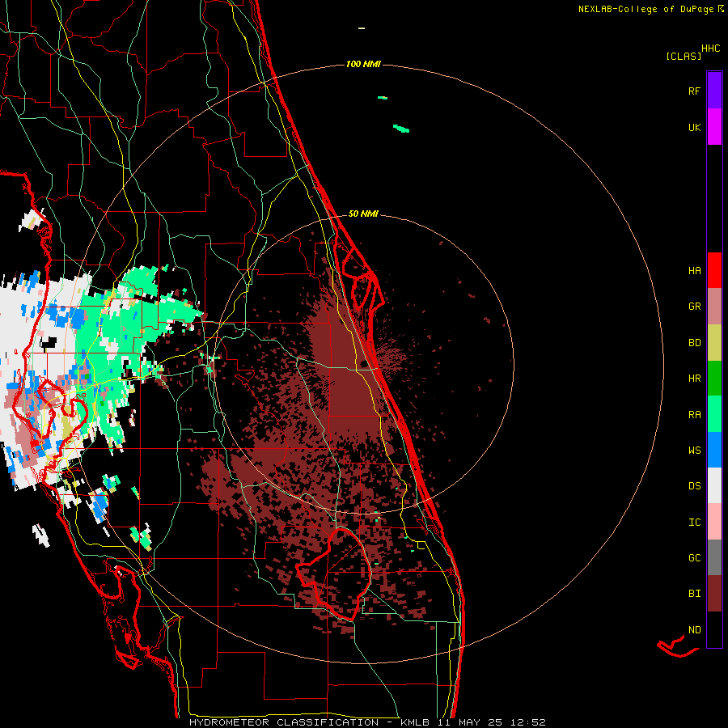This screenshot has height=728, width=728.
Task: Click the HA red legend swatch
Action: point(714,270)
